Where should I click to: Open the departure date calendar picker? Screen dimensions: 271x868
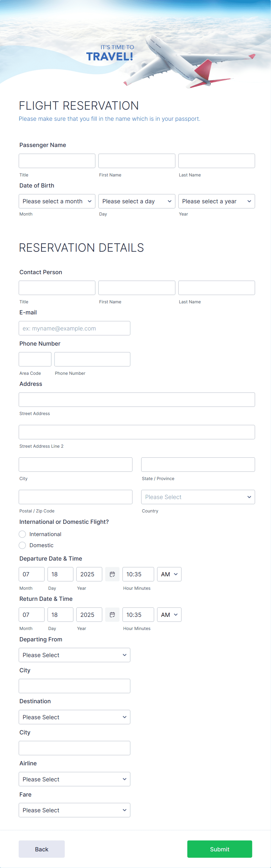112,574
